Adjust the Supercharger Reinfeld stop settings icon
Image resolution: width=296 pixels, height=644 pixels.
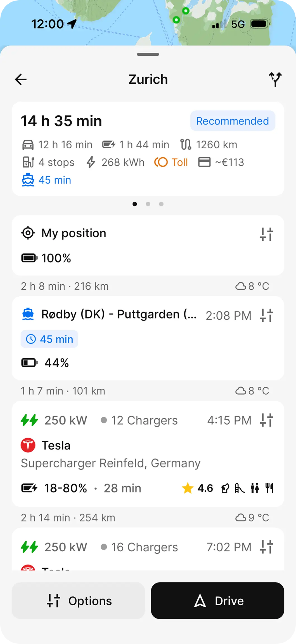coord(266,420)
